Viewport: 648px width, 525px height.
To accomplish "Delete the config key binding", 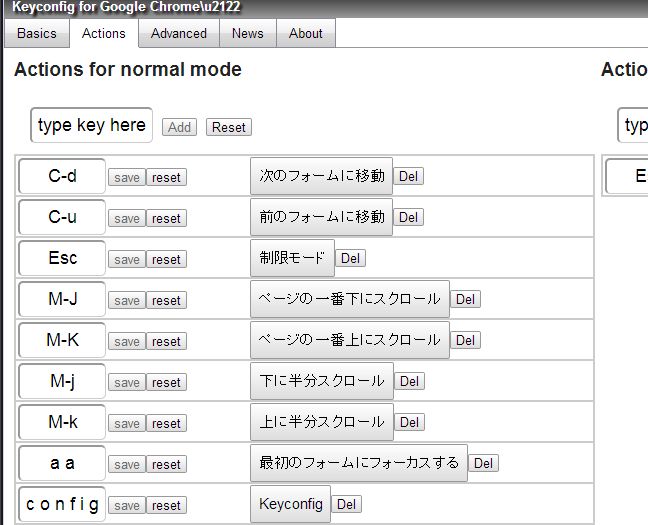I will tap(346, 504).
